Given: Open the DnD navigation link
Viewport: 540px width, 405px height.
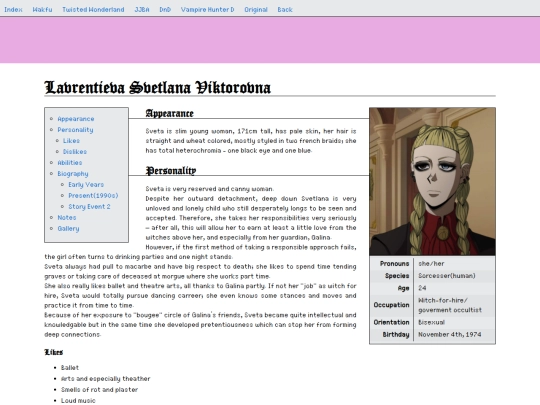Looking at the screenshot, I should pos(165,10).
